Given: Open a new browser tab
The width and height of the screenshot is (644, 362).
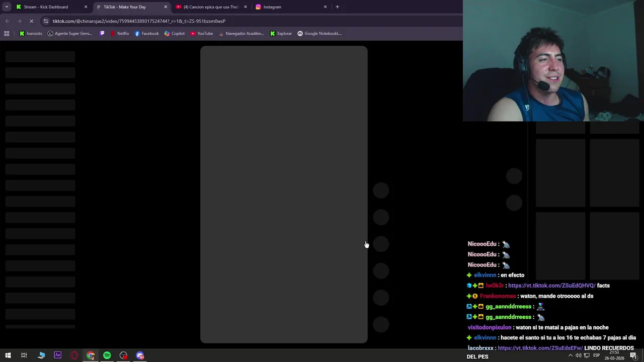Looking at the screenshot, I should 337,7.
